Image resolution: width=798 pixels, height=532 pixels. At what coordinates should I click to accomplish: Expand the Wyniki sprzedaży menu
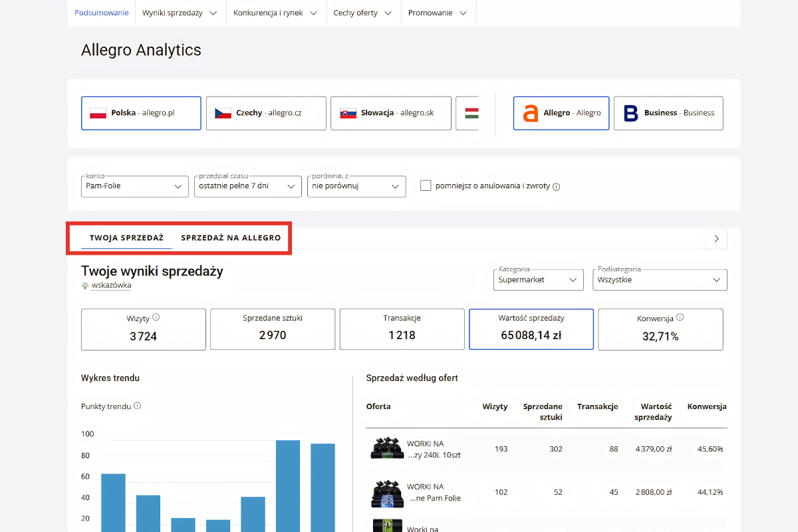coord(180,13)
